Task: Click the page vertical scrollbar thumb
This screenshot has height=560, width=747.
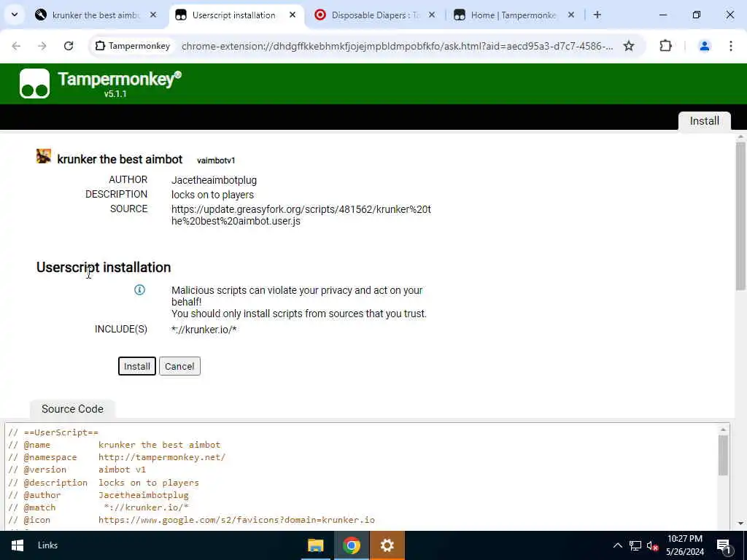Action: point(740,216)
